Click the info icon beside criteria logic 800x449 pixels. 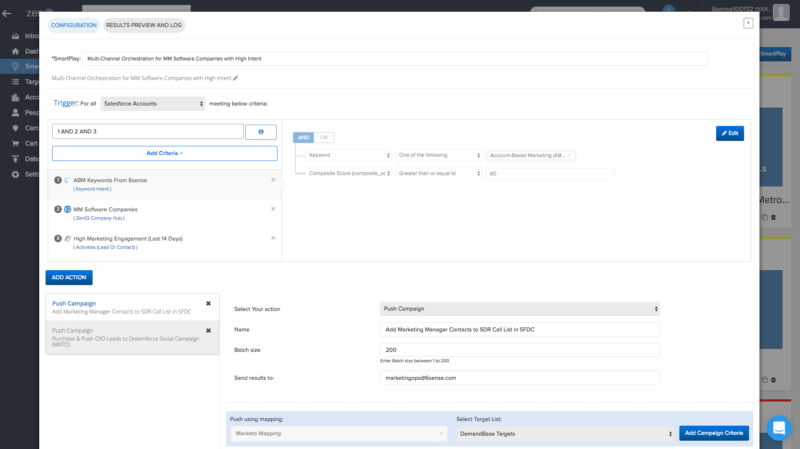pos(261,132)
